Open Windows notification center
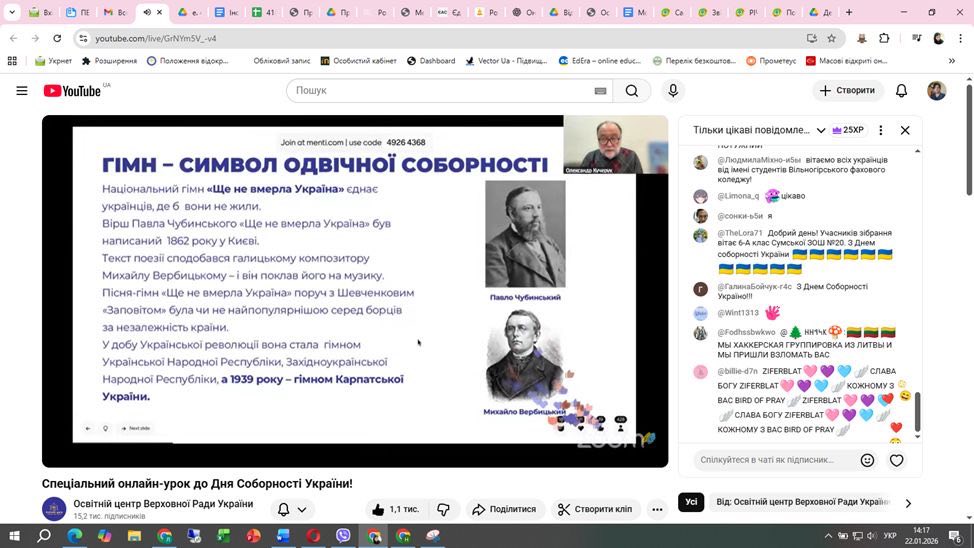Viewport: 974px width, 548px height. (x=955, y=536)
